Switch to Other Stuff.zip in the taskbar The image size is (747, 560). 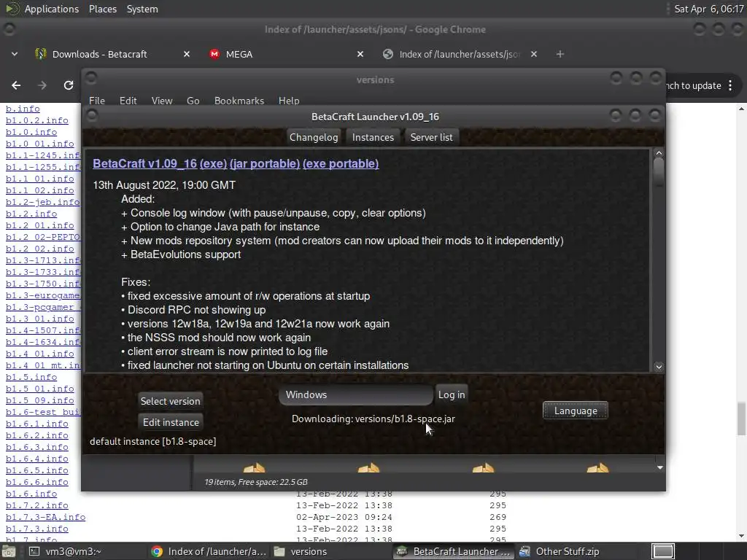coord(567,551)
